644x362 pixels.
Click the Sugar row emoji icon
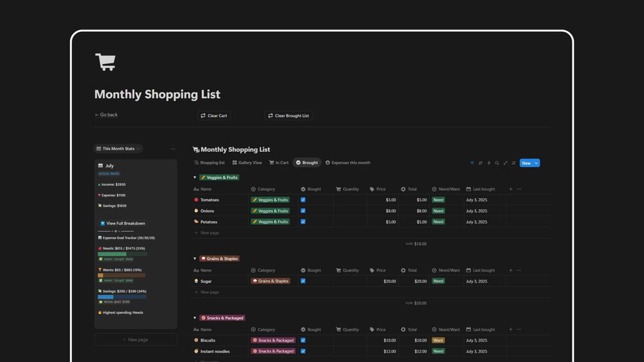click(x=196, y=281)
